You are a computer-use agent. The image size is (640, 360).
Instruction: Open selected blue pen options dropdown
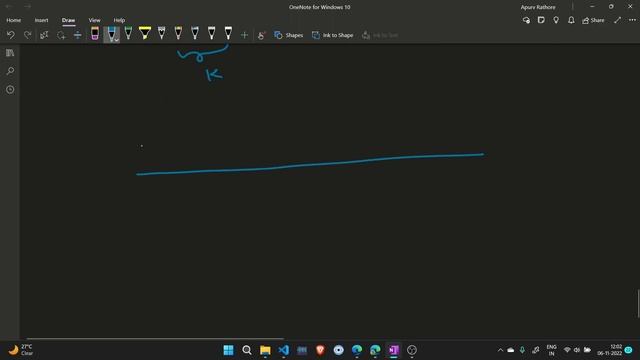(117, 40)
